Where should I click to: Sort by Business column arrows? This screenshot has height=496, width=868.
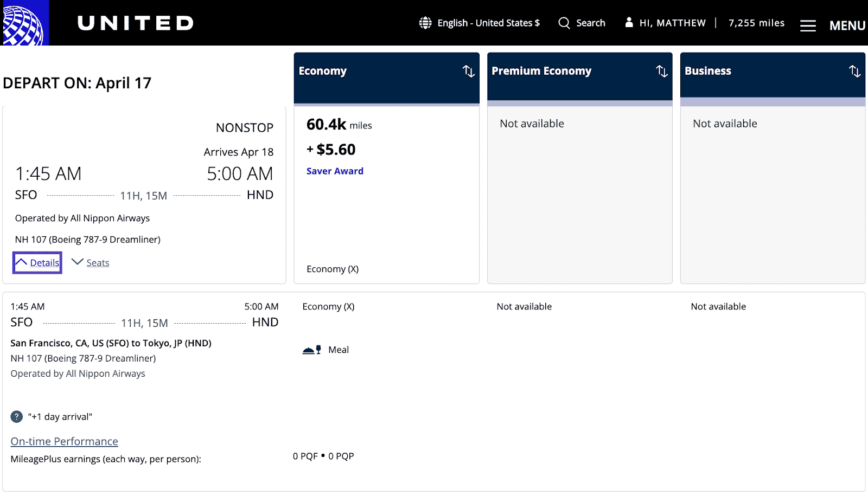click(855, 71)
